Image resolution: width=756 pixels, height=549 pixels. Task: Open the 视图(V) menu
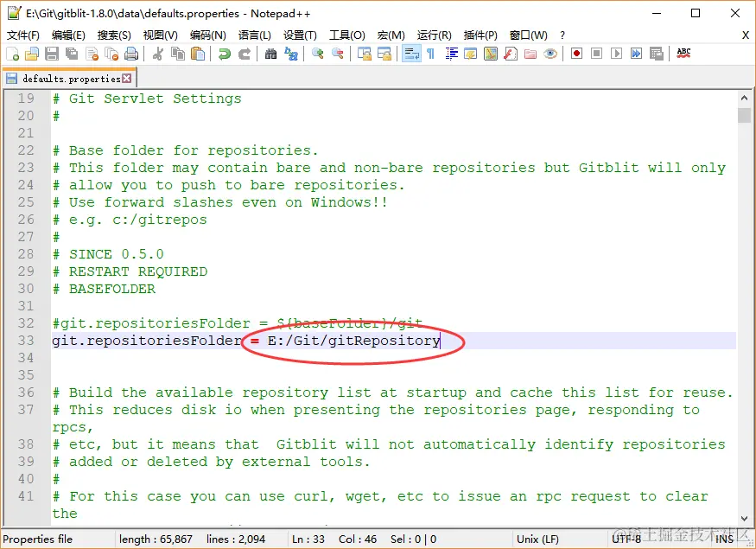(161, 35)
